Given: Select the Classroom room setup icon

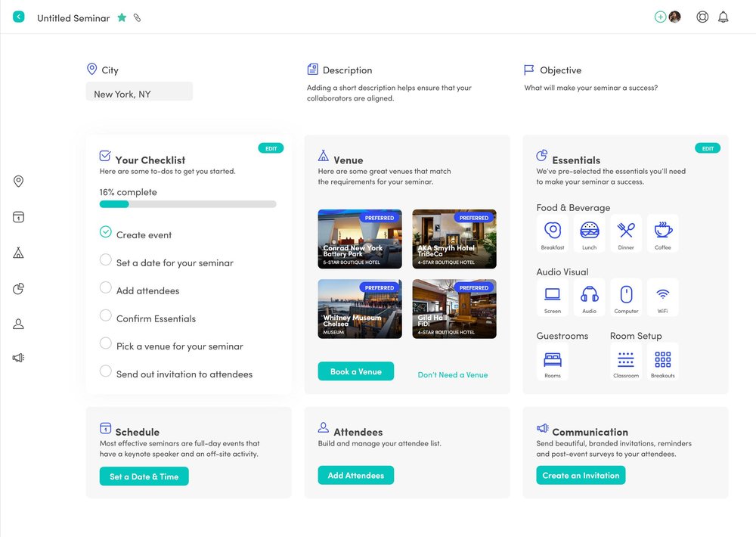Looking at the screenshot, I should pyautogui.click(x=626, y=362).
